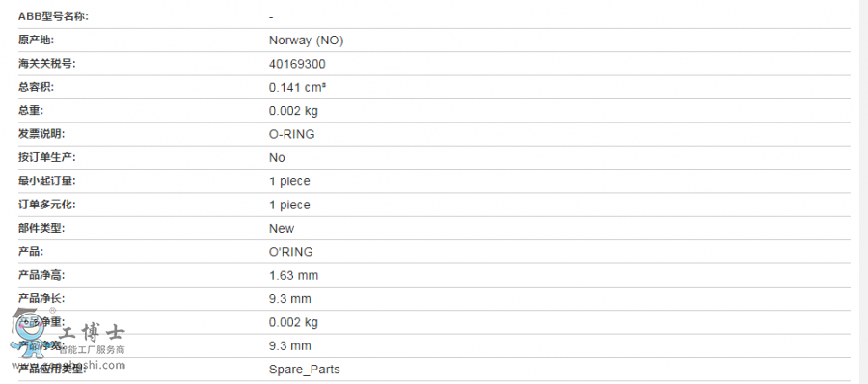868x384 pixels.
Task: Click the Gongboshi mascot logo icon
Action: pos(31,329)
